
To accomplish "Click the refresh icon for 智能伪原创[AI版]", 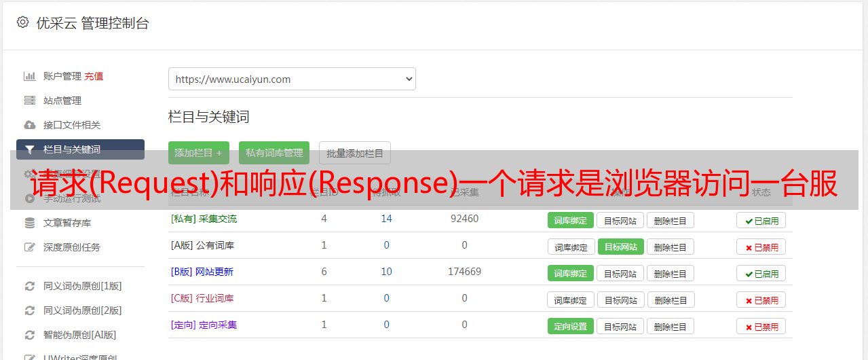I will pos(29,335).
